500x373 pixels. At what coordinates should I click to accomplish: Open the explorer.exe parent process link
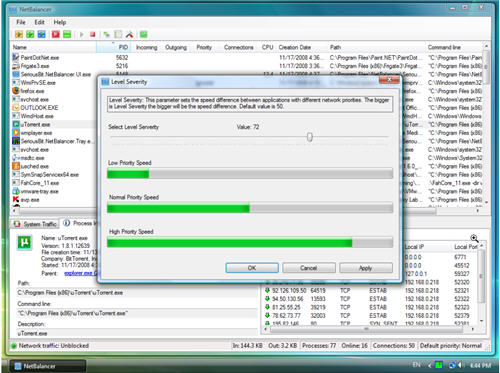(x=80, y=273)
